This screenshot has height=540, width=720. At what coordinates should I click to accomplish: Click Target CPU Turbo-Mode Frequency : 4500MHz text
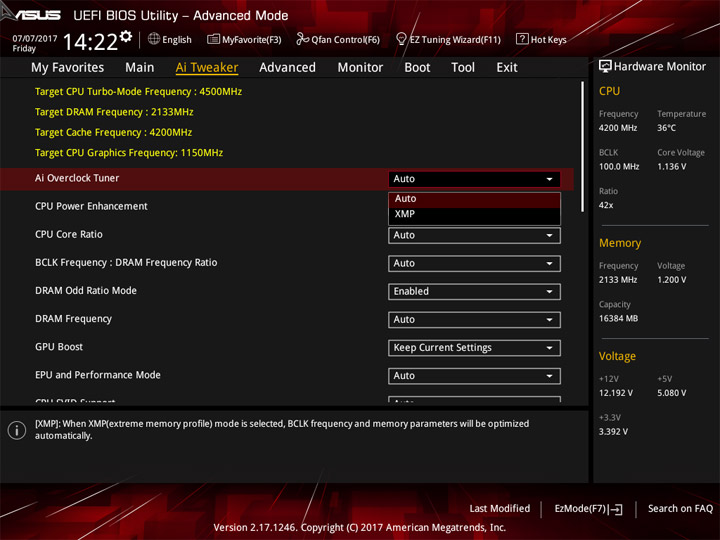(138, 91)
